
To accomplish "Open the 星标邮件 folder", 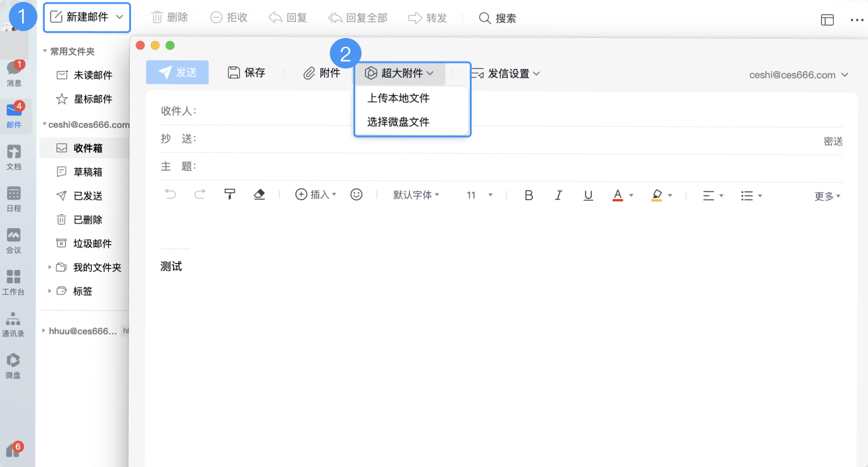I will tap(84, 99).
